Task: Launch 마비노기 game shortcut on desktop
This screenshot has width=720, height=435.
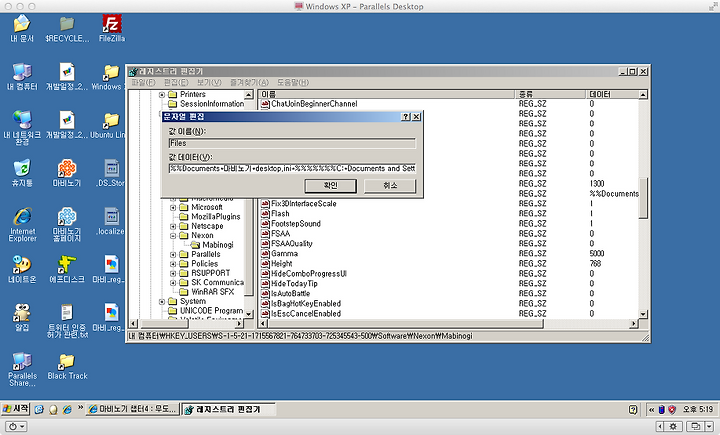Action: [x=67, y=173]
